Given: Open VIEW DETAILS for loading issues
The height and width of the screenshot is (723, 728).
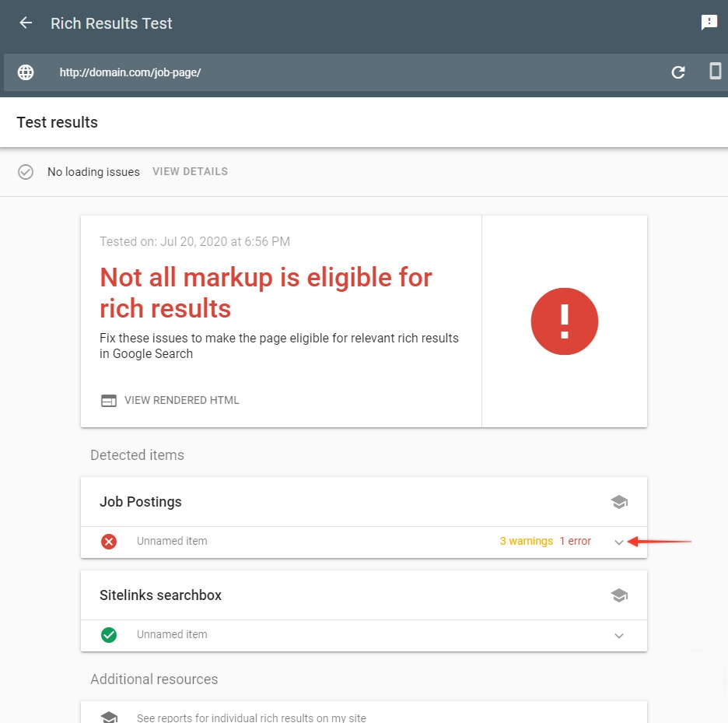Looking at the screenshot, I should coord(190,172).
